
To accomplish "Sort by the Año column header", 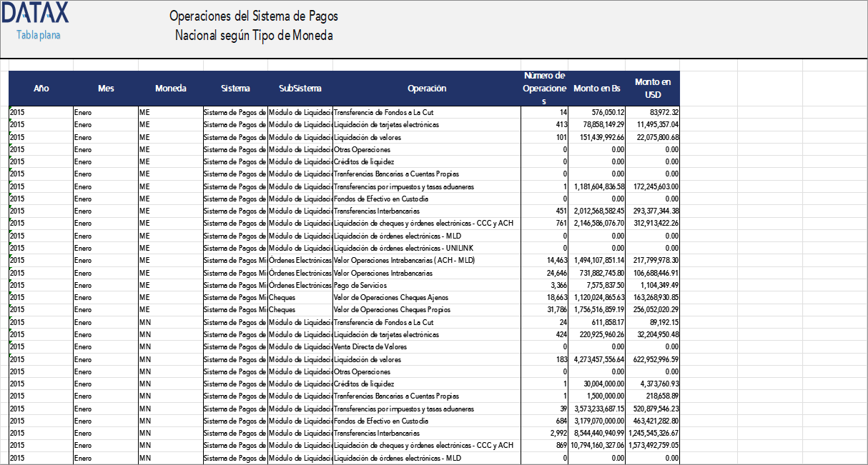I will pos(41,88).
